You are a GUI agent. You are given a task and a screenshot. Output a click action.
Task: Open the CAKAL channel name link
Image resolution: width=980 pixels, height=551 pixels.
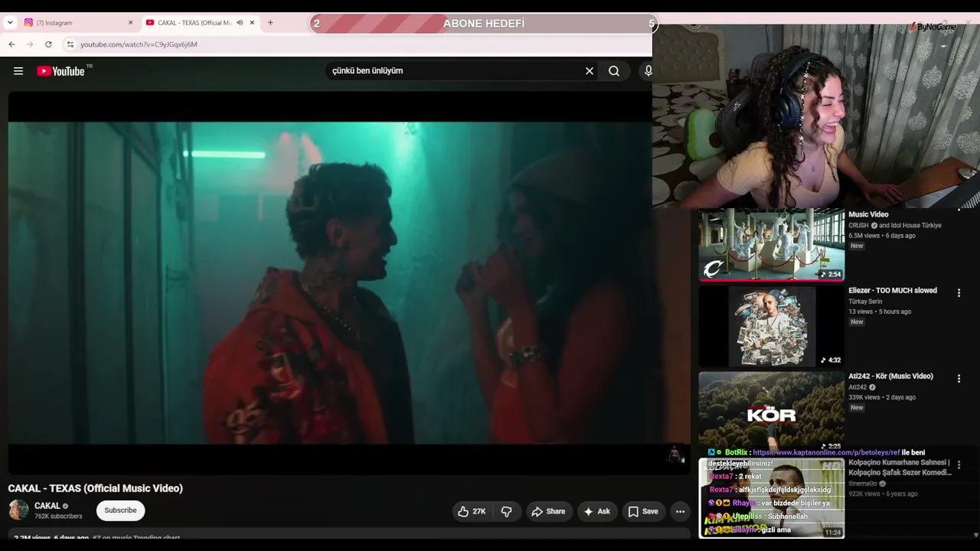[47, 506]
